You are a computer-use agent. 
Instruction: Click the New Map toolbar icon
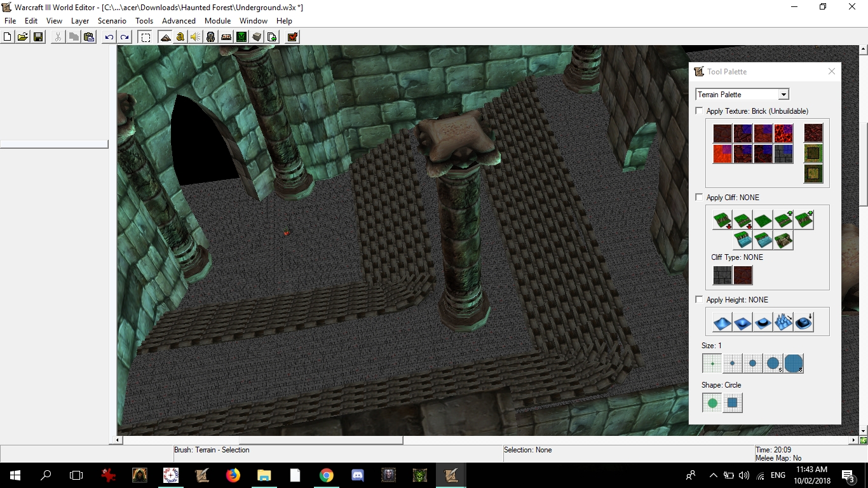[x=8, y=37]
